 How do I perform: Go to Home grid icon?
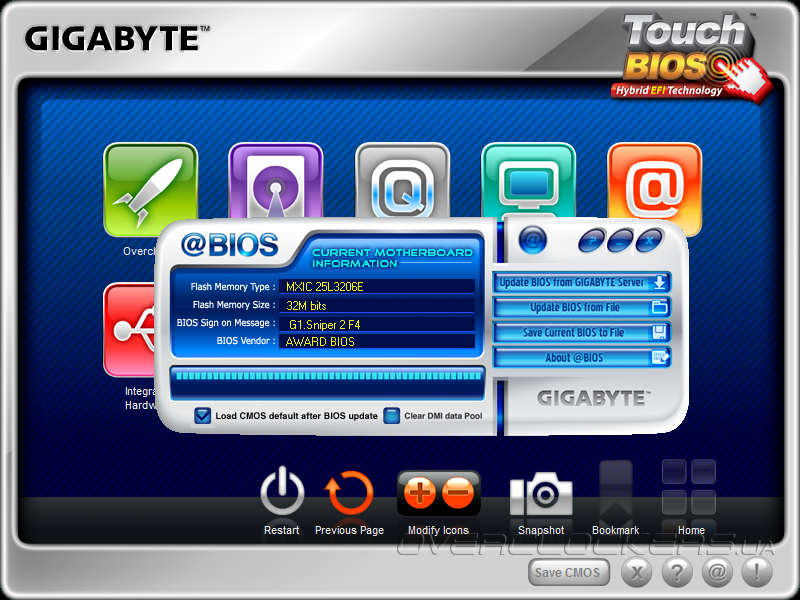coord(689,487)
